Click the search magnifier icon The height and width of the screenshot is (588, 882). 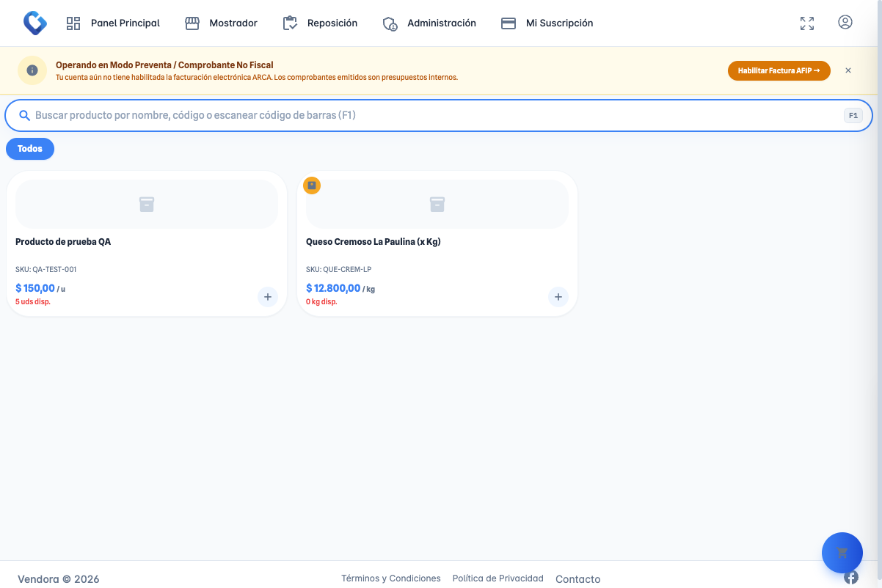[x=24, y=115]
